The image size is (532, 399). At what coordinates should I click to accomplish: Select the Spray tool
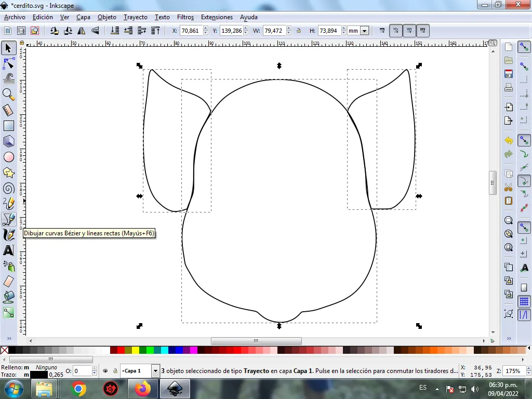[x=8, y=266]
